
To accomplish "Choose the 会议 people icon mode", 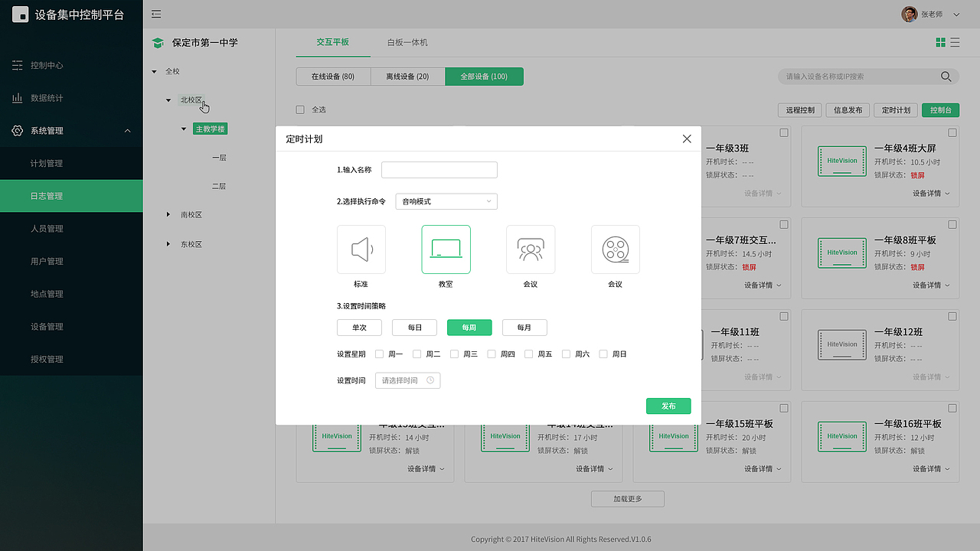I will click(530, 249).
